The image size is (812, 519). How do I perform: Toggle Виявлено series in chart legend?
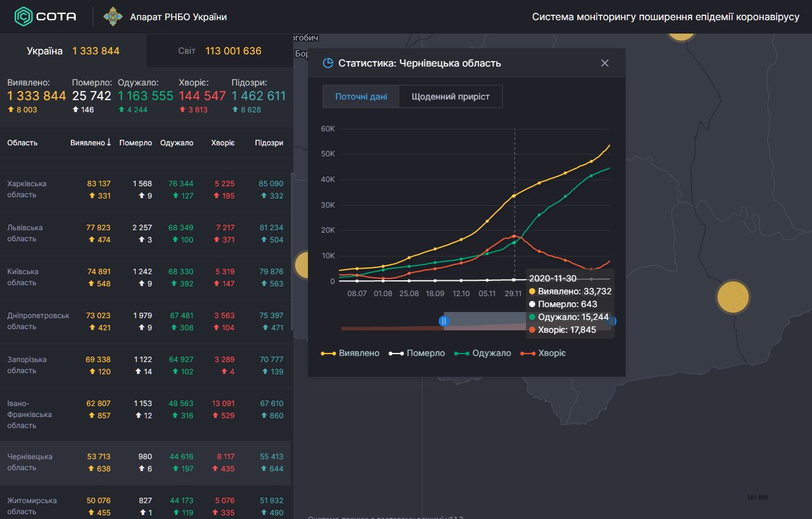click(350, 353)
